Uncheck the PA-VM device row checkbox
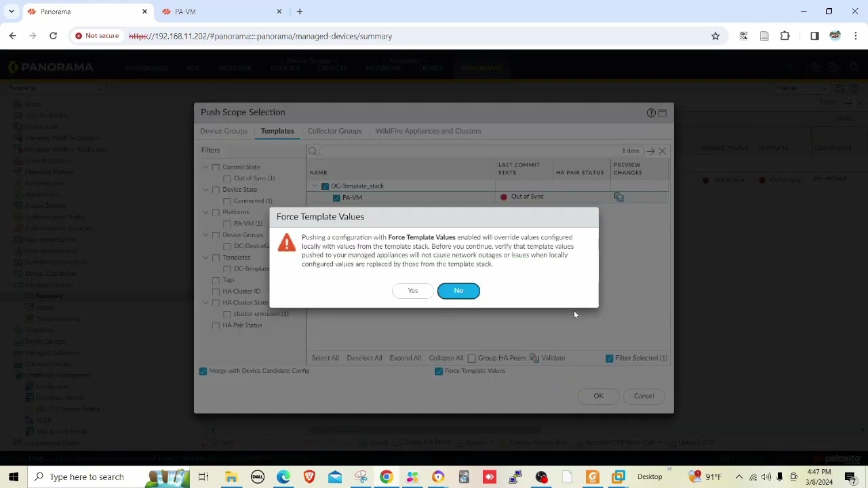The height and width of the screenshot is (488, 868). tap(336, 198)
